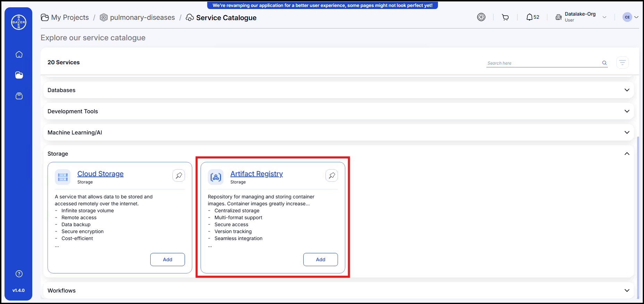Click the Service Catalogue cloud breadcrumb icon

pyautogui.click(x=190, y=17)
